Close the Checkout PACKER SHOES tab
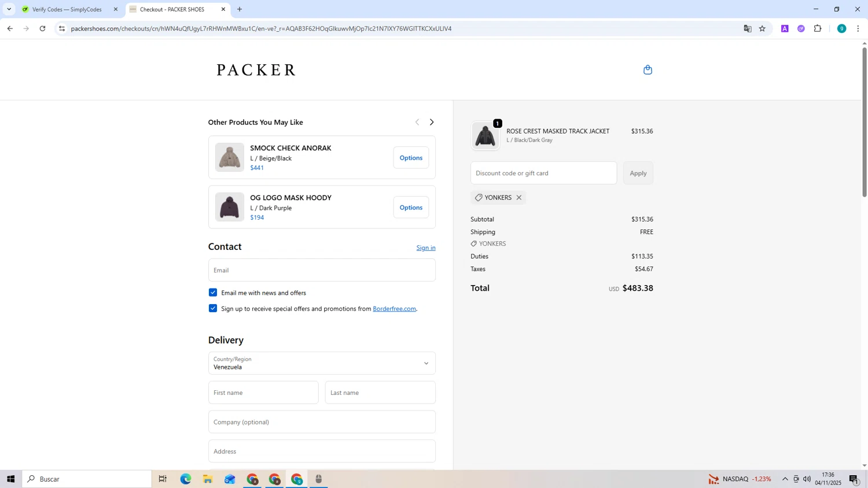The height and width of the screenshot is (488, 868). pos(223,9)
